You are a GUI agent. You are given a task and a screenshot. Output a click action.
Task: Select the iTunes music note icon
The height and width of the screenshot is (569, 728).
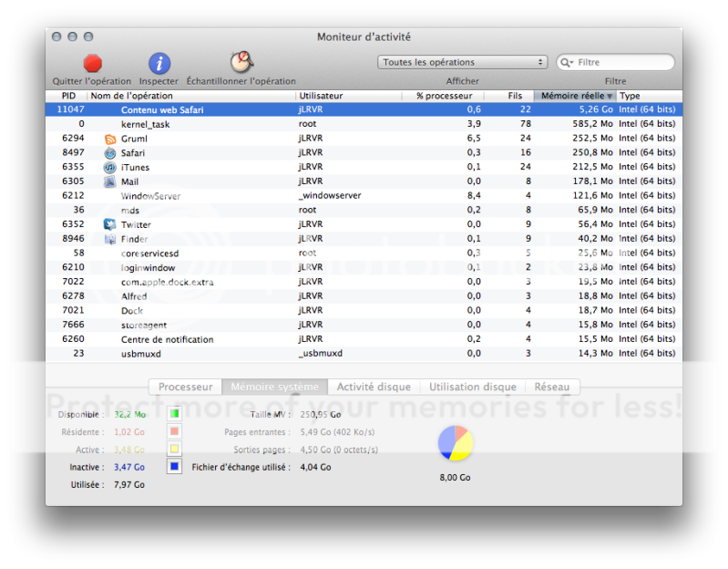coord(110,167)
